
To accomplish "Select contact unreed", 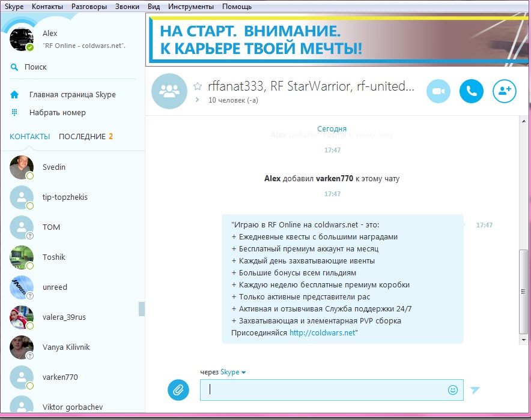I will pyautogui.click(x=73, y=287).
